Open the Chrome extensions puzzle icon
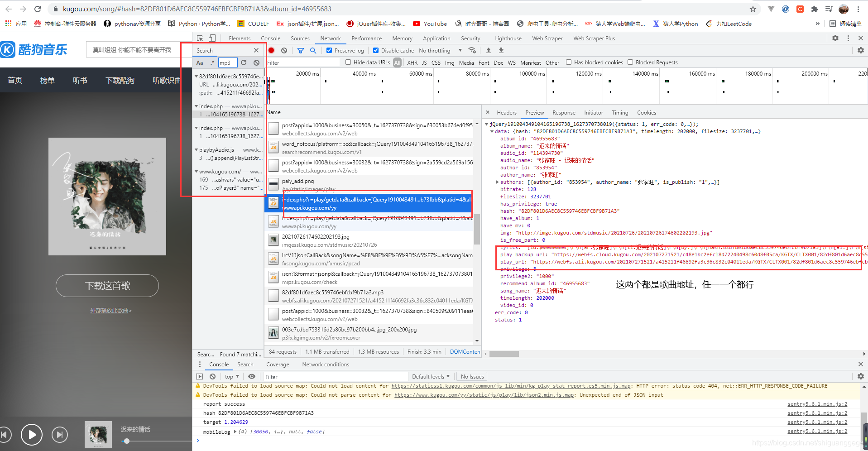Viewport: 868px width, 451px height. [x=815, y=9]
